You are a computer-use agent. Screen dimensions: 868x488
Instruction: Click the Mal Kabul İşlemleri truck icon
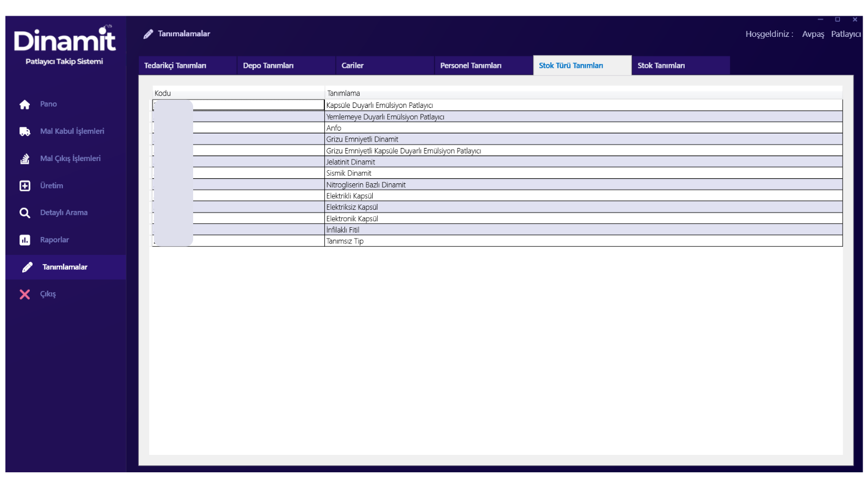25,132
